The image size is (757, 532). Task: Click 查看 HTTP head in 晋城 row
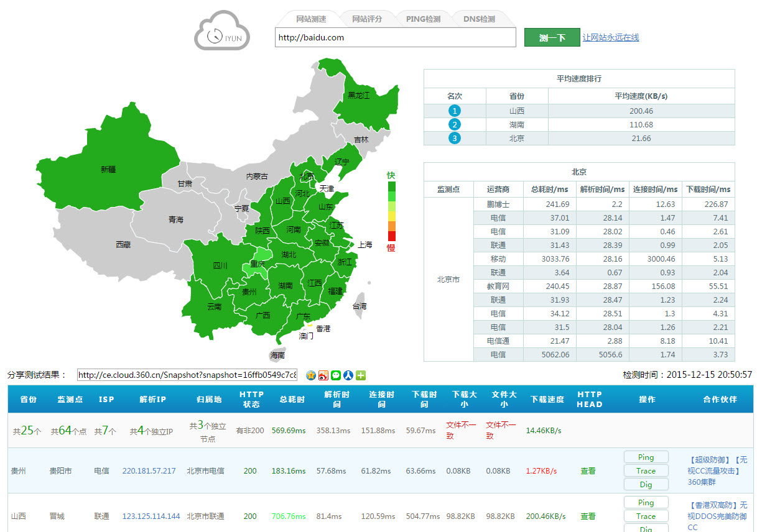pos(588,516)
